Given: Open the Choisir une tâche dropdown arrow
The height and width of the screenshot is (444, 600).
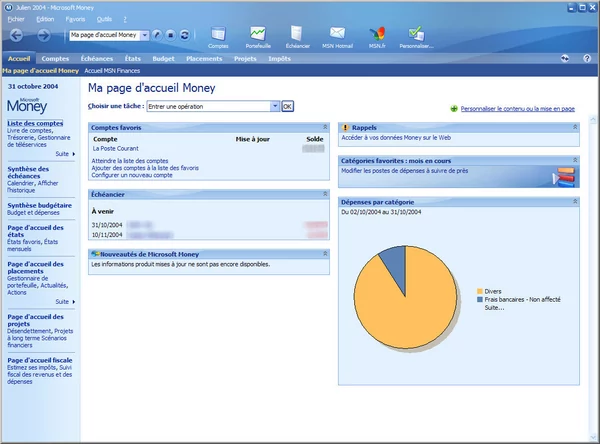Looking at the screenshot, I should point(275,106).
